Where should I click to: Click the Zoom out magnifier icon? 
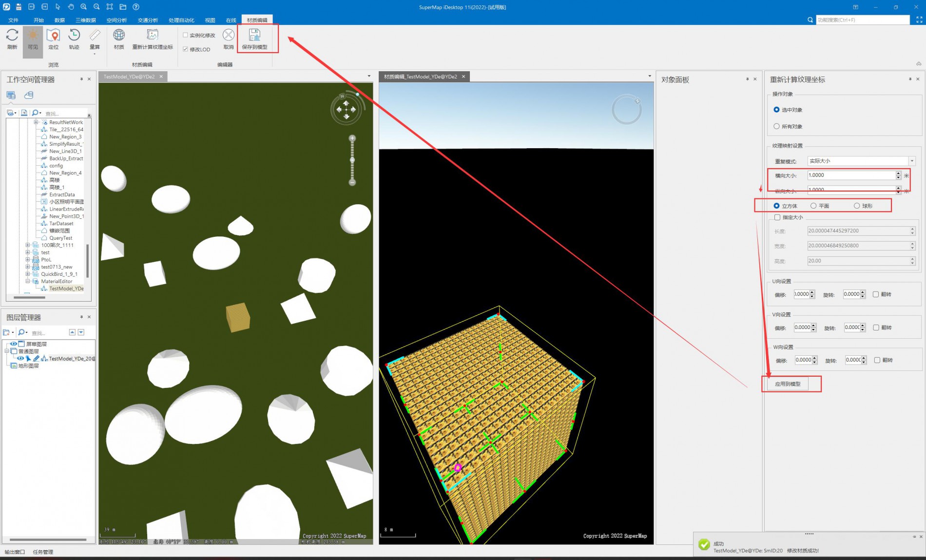click(x=96, y=7)
